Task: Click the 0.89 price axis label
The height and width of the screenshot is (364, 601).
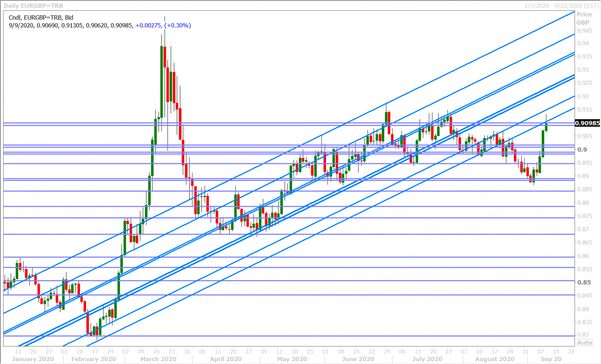Action: pyautogui.click(x=583, y=176)
